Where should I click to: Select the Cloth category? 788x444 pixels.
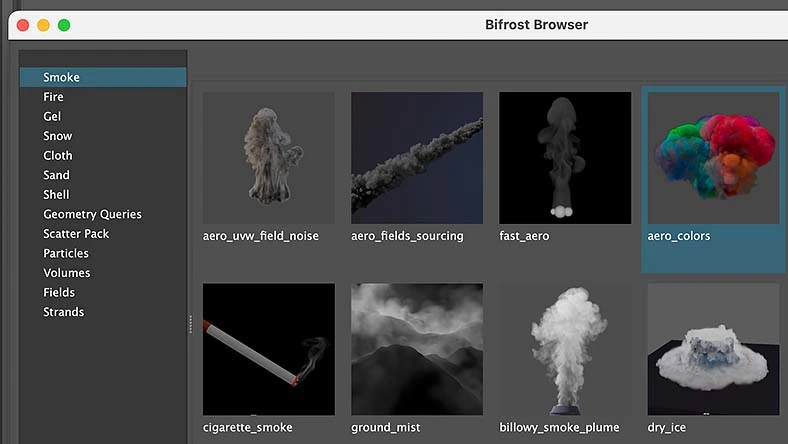[103, 155]
